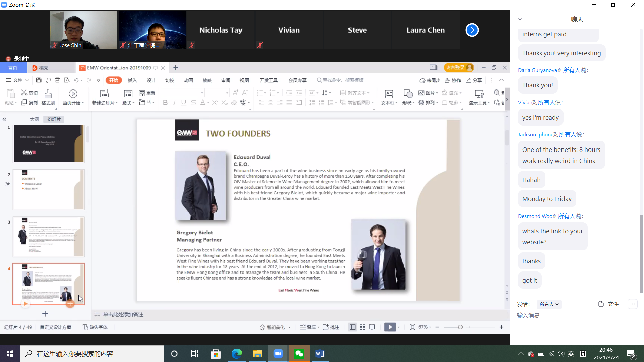Click 分享 share button

coord(474,80)
